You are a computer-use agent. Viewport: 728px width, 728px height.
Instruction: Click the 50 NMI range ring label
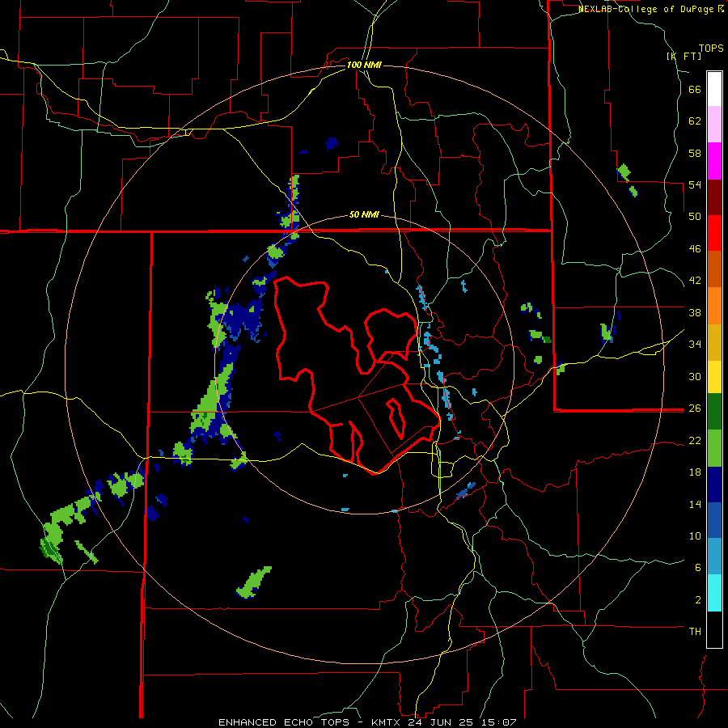point(364,214)
